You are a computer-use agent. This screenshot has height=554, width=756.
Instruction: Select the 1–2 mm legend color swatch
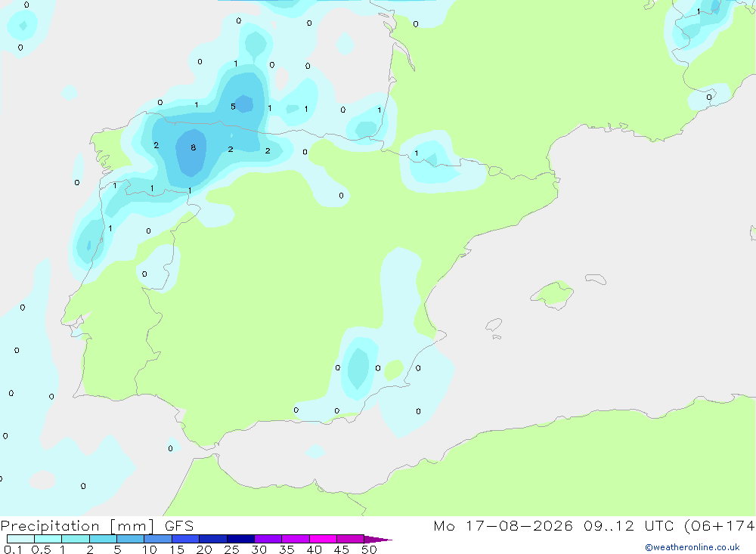click(x=76, y=539)
